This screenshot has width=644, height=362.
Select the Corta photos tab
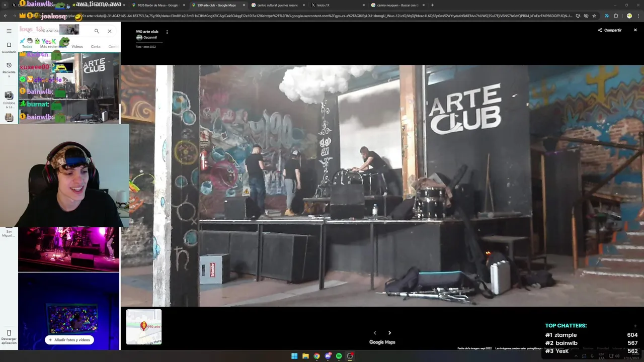click(x=96, y=46)
